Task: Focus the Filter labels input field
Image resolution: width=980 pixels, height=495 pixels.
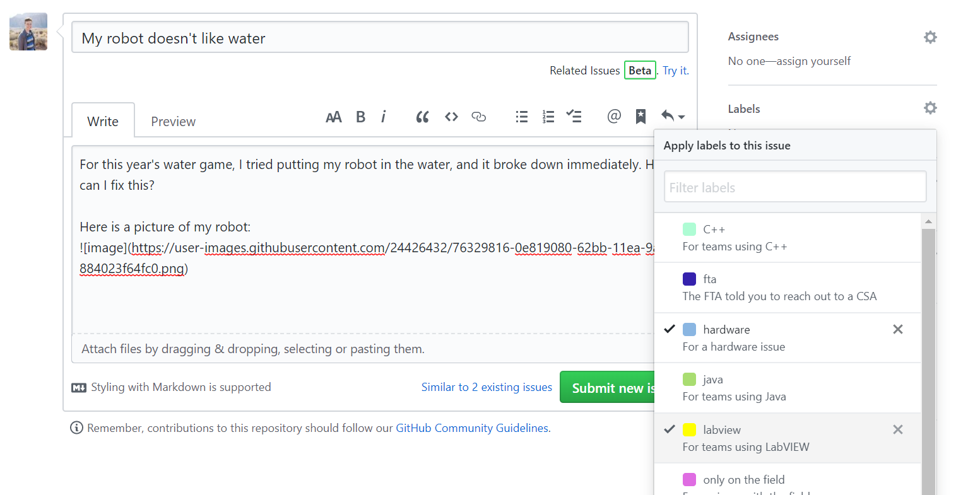Action: 795,187
